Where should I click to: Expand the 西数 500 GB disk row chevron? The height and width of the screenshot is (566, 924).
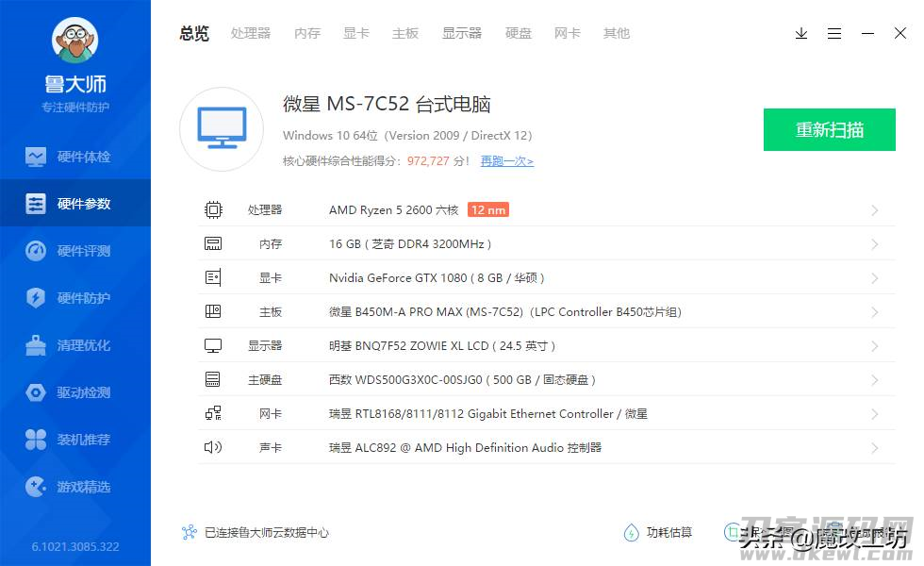click(x=875, y=379)
